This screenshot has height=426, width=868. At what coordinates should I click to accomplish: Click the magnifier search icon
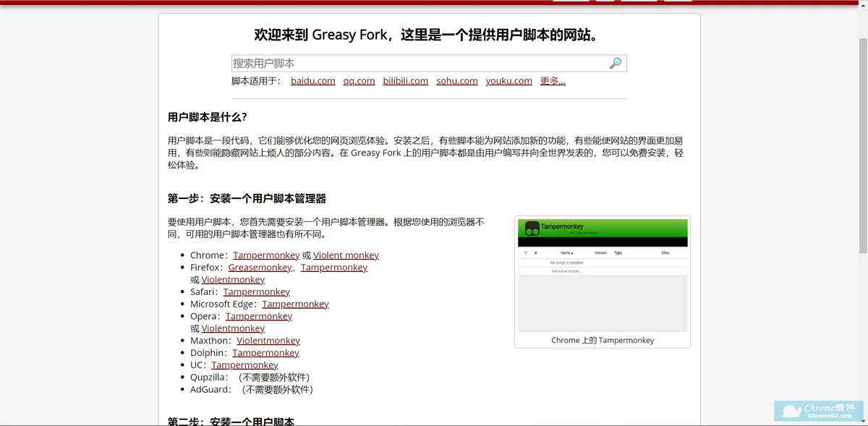tap(616, 63)
